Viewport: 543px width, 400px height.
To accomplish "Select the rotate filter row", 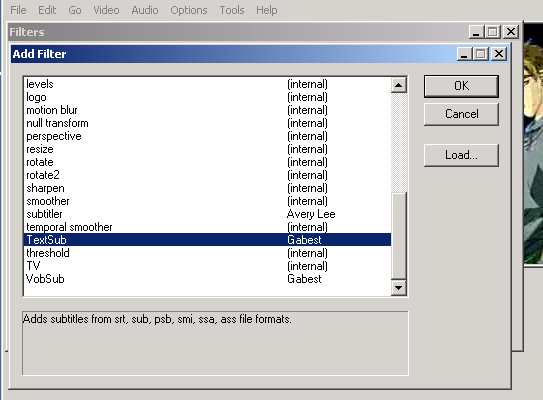I will (x=208, y=162).
